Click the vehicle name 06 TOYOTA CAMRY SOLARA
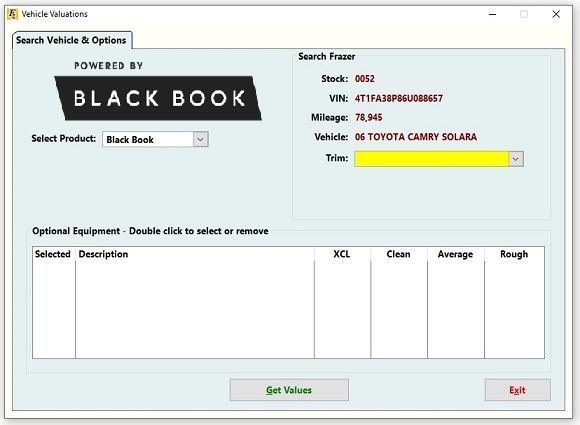The height and width of the screenshot is (425, 580). point(416,137)
